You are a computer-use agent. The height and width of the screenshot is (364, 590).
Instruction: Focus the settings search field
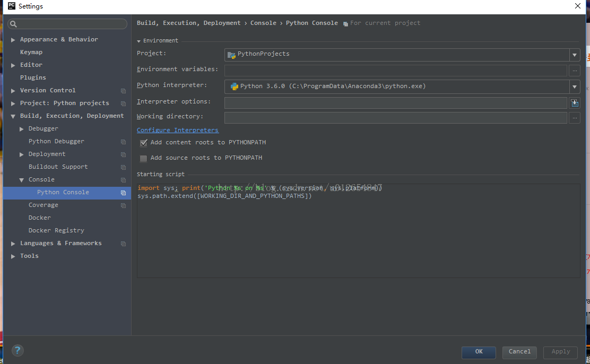tap(67, 24)
